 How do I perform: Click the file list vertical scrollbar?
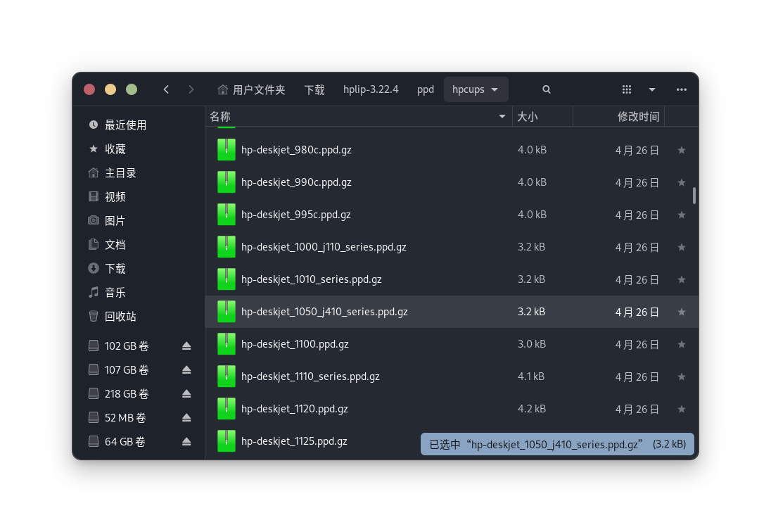694,196
